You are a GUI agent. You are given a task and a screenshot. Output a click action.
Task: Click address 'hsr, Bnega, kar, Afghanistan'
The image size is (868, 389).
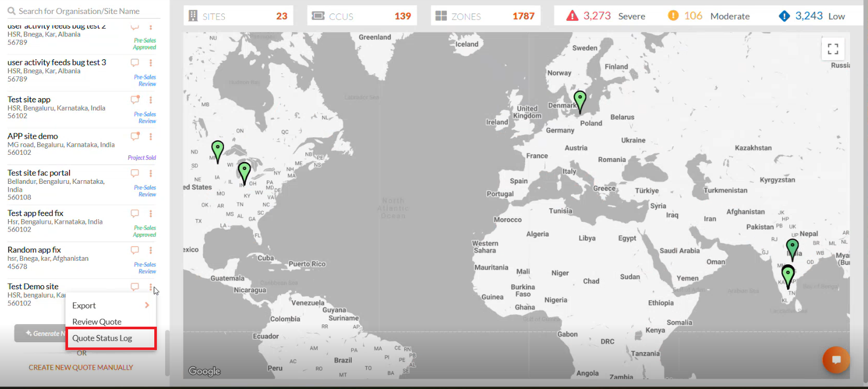point(48,258)
